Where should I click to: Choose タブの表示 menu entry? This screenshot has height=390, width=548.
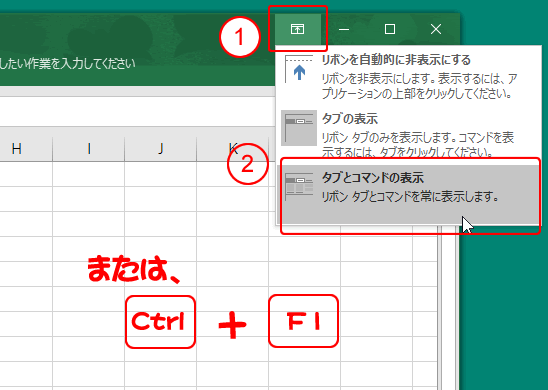[x=408, y=133]
